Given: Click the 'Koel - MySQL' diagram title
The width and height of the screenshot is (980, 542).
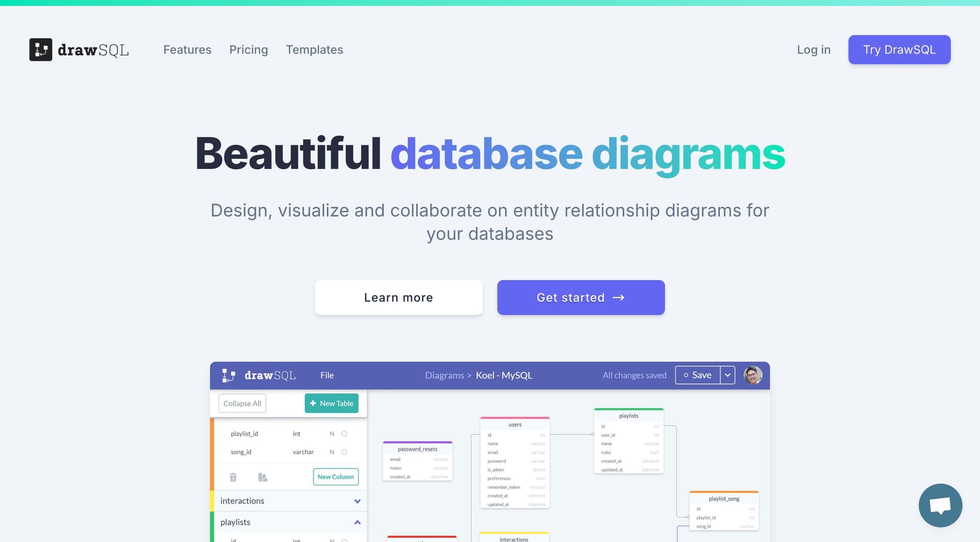Looking at the screenshot, I should coord(504,375).
